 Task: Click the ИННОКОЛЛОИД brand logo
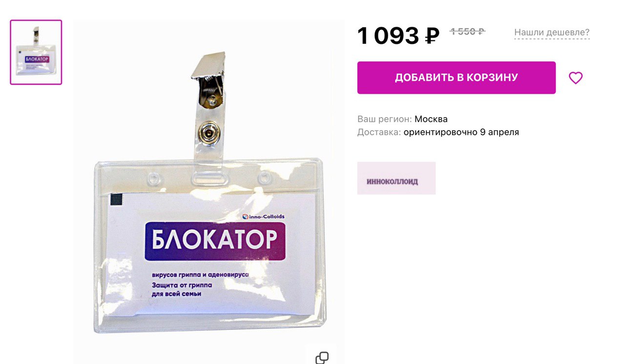(x=396, y=178)
